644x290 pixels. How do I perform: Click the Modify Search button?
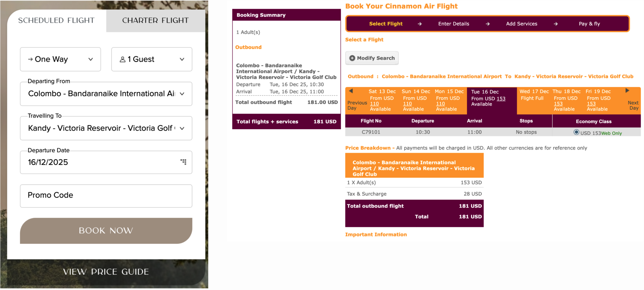click(x=372, y=58)
